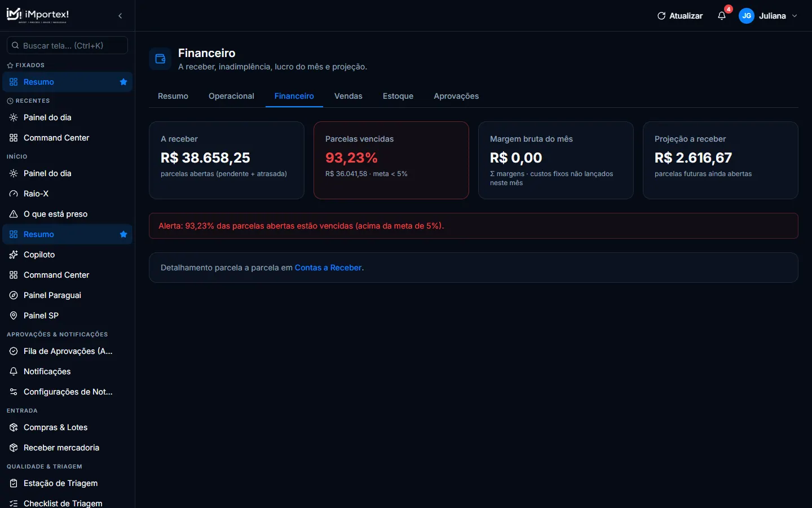Open Configurações de Not... sidebar item

67,392
